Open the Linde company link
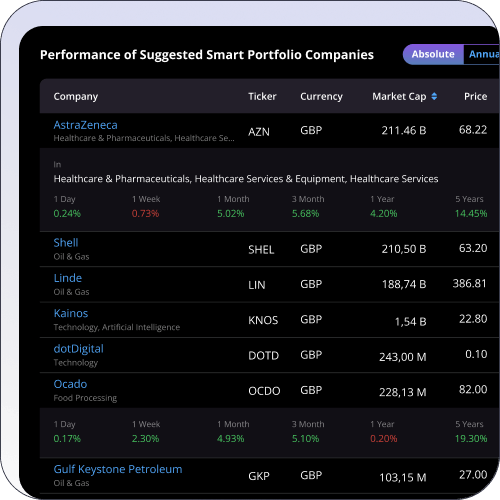500x500 pixels. (x=68, y=278)
